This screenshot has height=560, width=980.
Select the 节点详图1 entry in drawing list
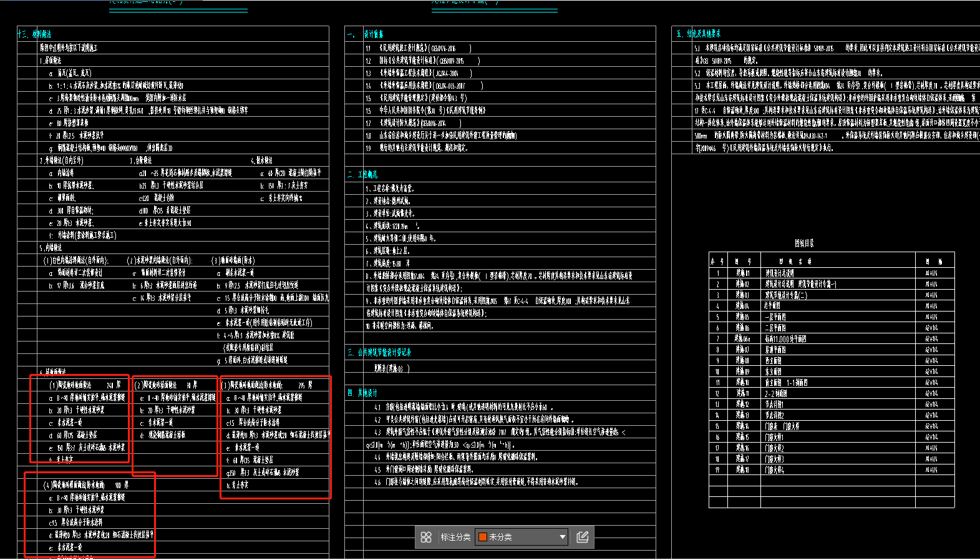pos(774,405)
